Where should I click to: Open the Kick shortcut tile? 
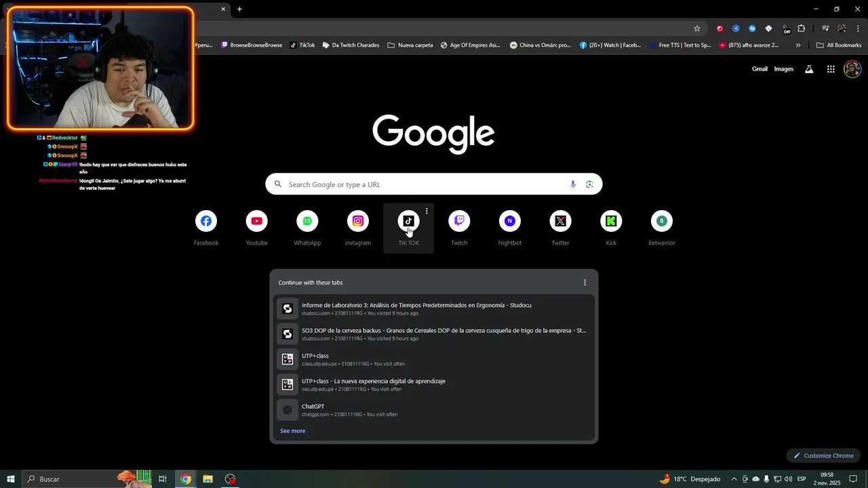[611, 228]
